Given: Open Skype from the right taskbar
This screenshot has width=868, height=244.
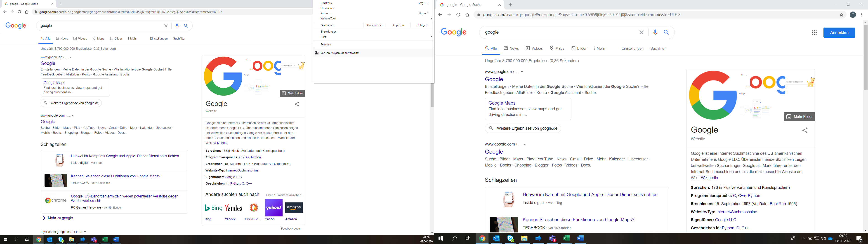Looking at the screenshot, I should (x=510, y=238).
